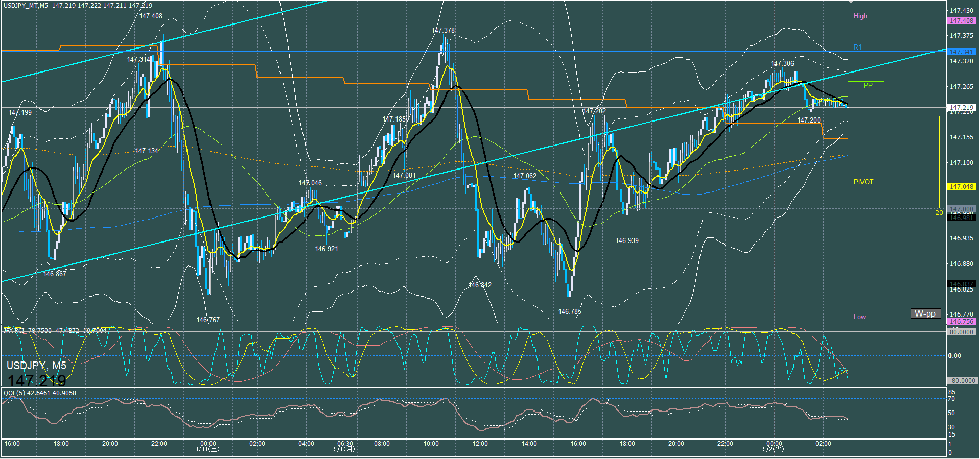Click the current price tag 147.219
The height and width of the screenshot is (459, 980).
[x=961, y=107]
